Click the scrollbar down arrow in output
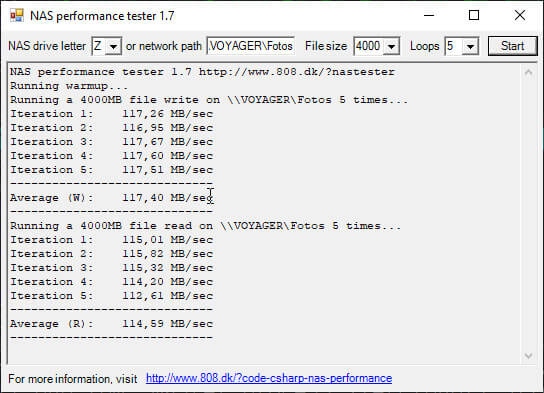This screenshot has width=544, height=393. coord(528,356)
